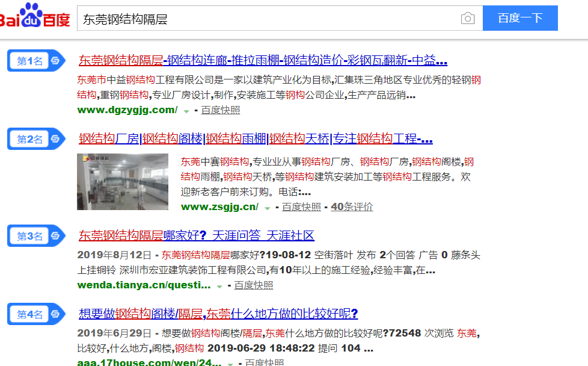
Task: Click the 第4名 rank badge icon
Action: point(37,314)
